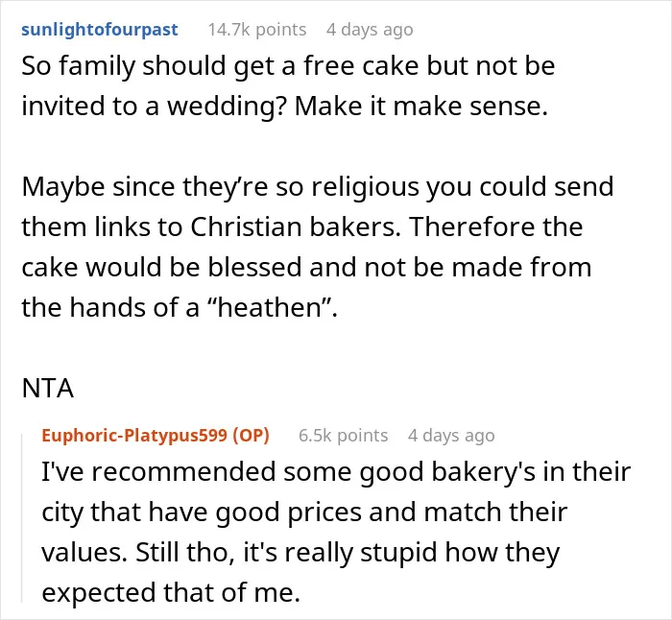Open permalink timestamp on Euphoric-Platypus599's reply
The image size is (672, 620).
(x=451, y=436)
